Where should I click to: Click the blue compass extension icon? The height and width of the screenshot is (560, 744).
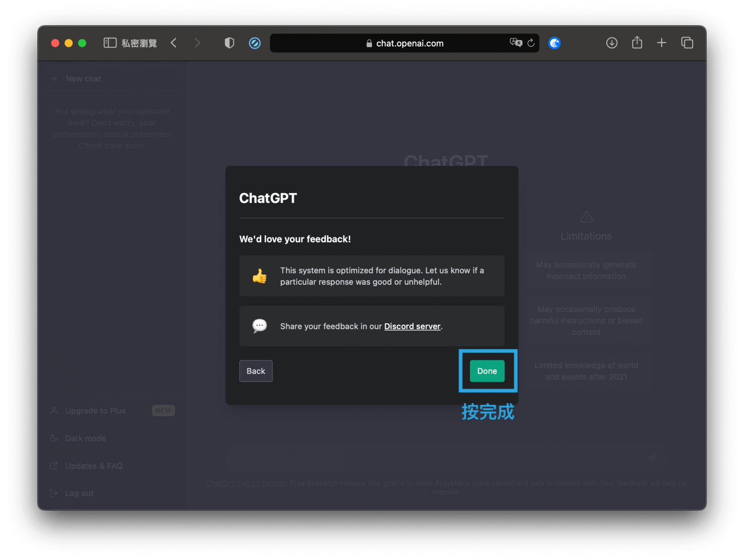tap(255, 43)
